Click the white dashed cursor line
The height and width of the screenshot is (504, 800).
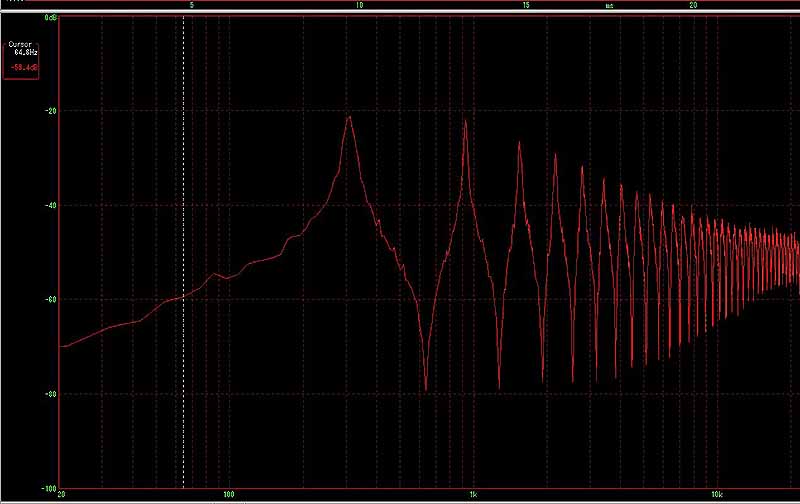[183, 250]
